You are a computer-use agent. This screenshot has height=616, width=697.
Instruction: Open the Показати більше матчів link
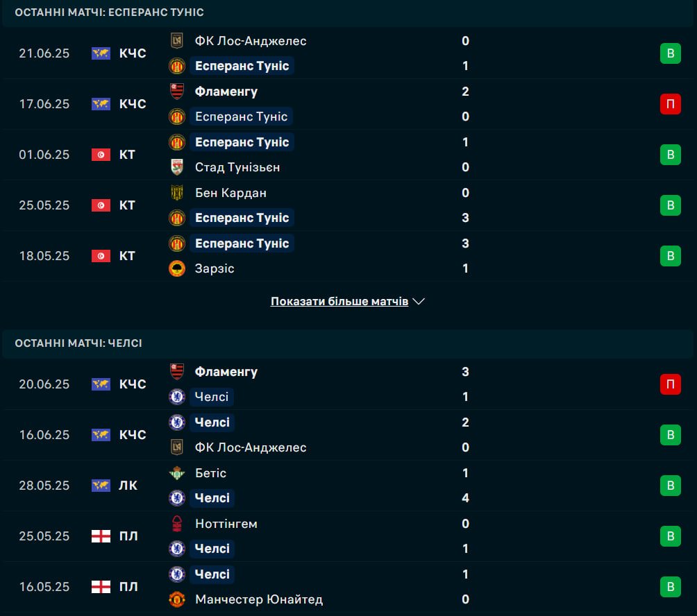(339, 301)
